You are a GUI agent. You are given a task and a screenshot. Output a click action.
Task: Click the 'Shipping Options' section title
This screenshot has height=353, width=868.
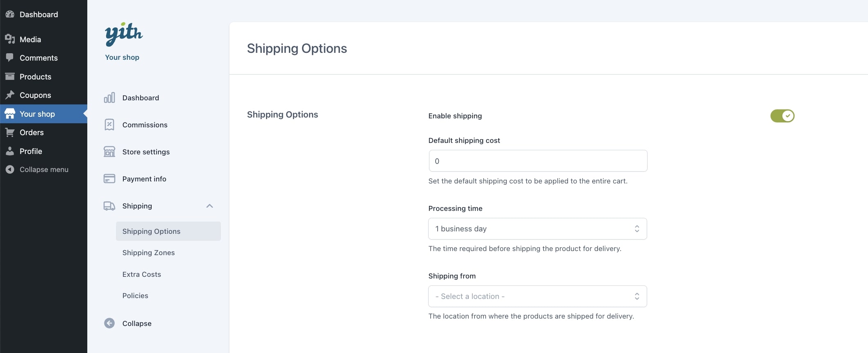[282, 115]
